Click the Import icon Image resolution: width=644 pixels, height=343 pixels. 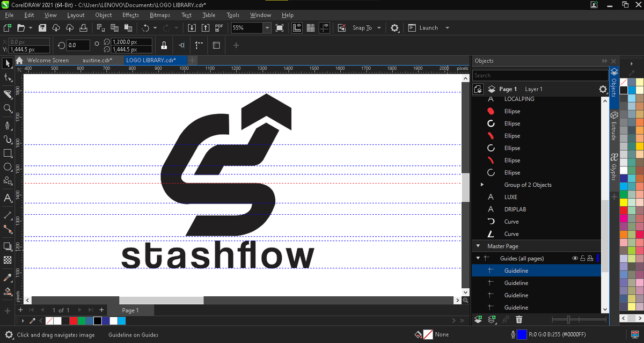(192, 28)
